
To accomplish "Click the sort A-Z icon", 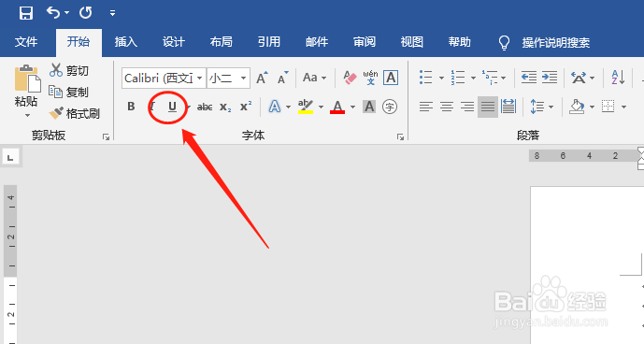I will pos(618,78).
